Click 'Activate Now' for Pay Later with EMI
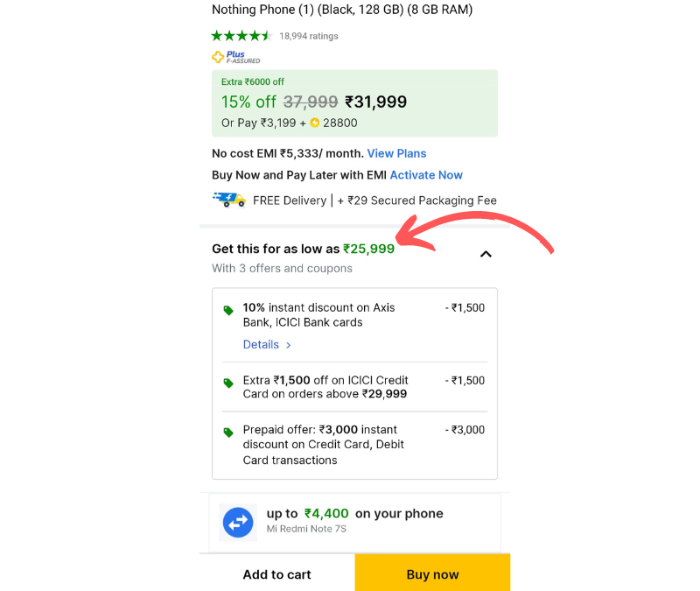This screenshot has width=700, height=591. [426, 175]
